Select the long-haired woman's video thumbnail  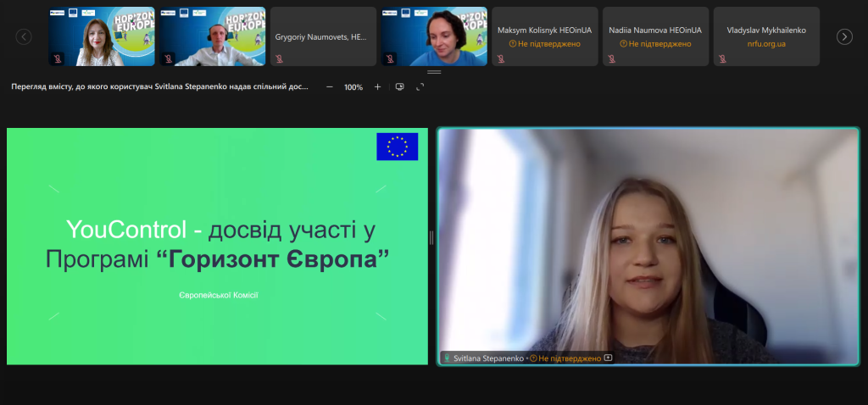click(x=102, y=36)
